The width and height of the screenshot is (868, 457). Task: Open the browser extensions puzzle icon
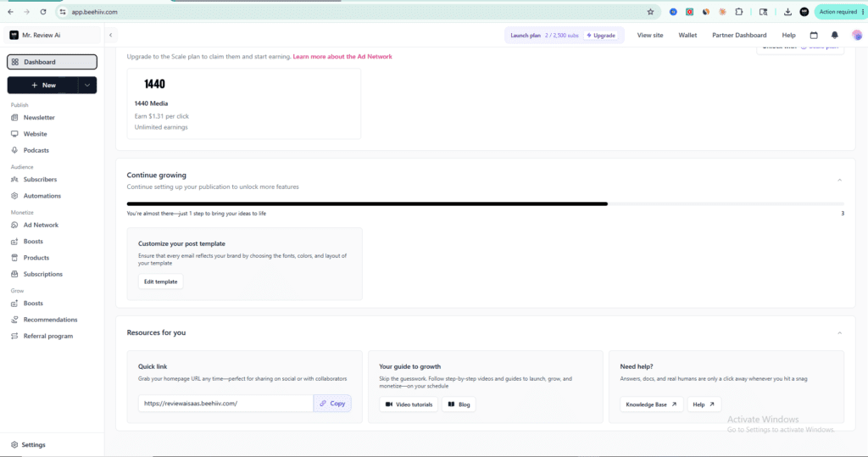739,12
